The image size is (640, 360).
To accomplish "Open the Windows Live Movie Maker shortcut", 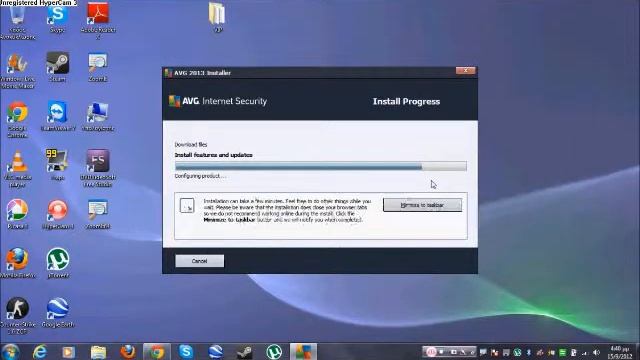I will tap(17, 71).
